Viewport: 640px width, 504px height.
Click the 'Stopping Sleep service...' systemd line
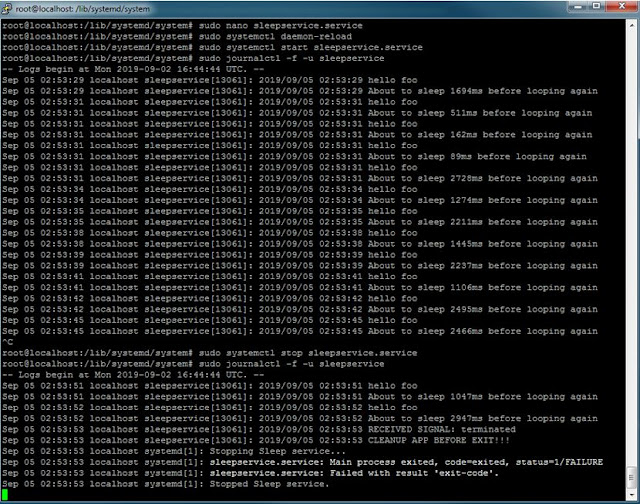click(x=174, y=451)
